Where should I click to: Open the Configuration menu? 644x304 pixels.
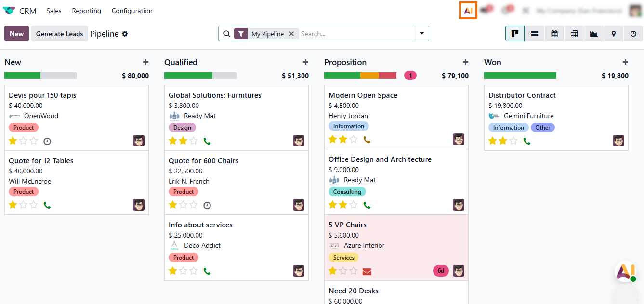coord(132,11)
